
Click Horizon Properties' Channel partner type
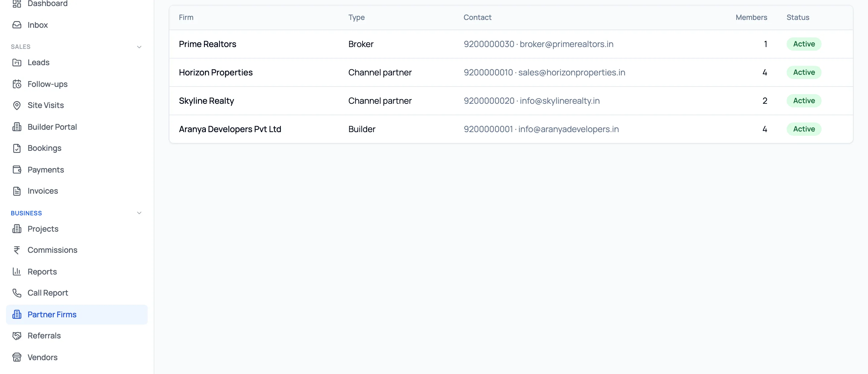[x=380, y=72]
